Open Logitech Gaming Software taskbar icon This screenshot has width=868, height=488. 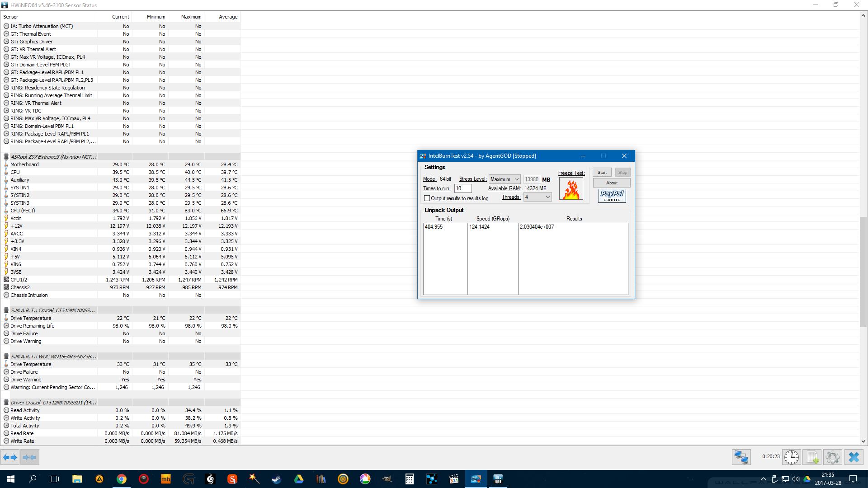point(188,479)
